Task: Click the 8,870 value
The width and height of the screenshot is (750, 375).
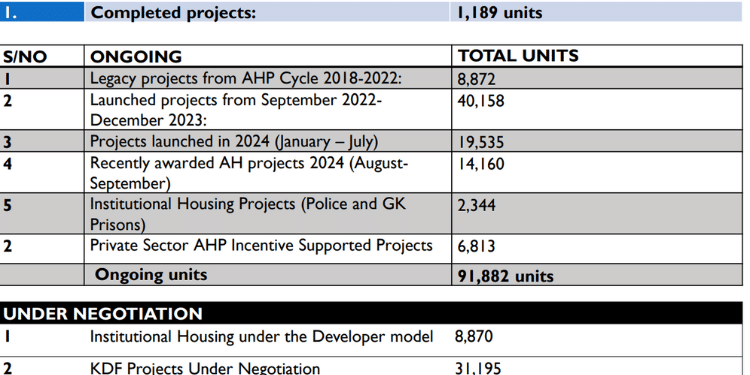Action: click(x=474, y=337)
